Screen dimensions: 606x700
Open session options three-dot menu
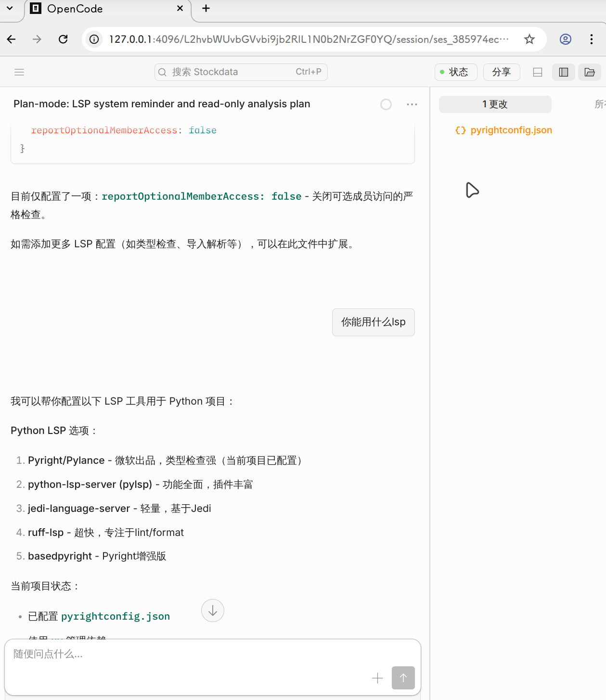[x=412, y=104]
